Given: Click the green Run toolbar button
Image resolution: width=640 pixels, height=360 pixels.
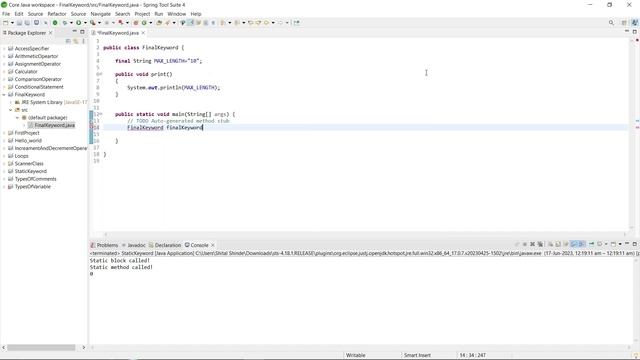Looking at the screenshot, I should coord(78,23).
